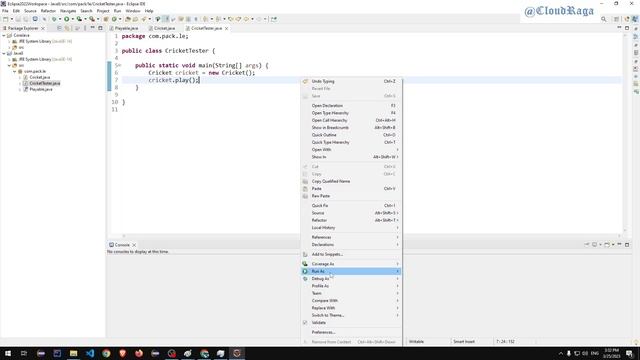Click the Windows Start button

tap(8, 353)
